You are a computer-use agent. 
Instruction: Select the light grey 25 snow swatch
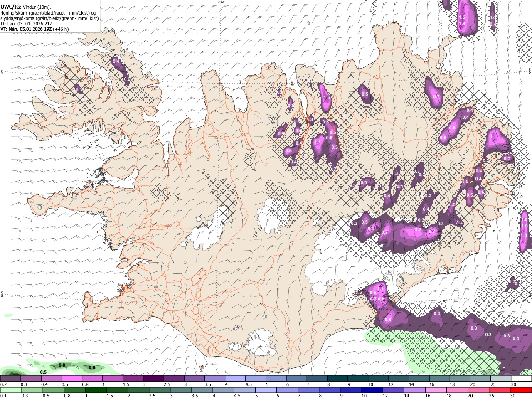(501, 379)
